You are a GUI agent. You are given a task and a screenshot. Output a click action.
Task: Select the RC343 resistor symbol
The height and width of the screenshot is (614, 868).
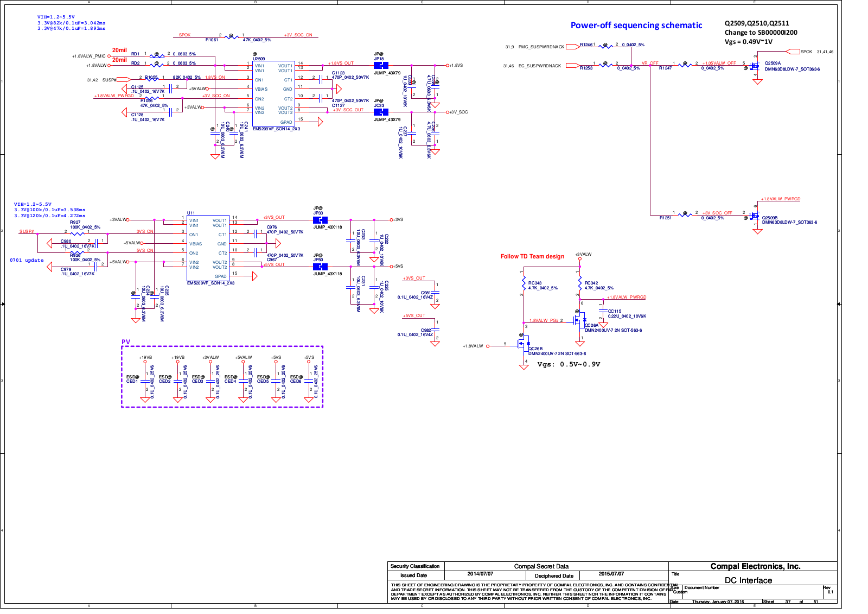[x=524, y=283]
